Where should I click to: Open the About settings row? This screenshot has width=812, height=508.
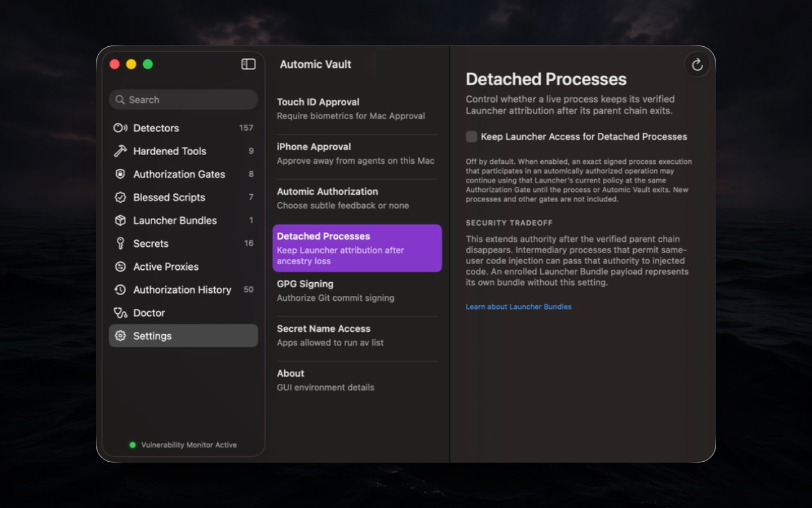tap(357, 380)
